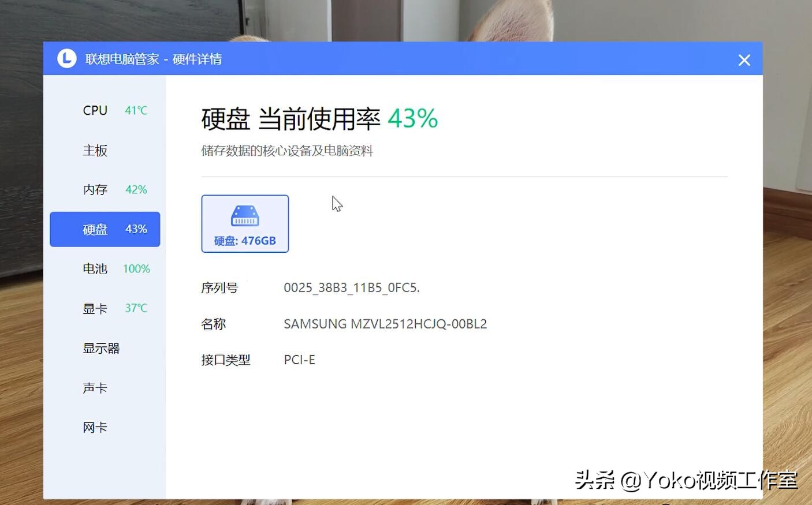Check 电池 battery status
Screen dimensions: 812x505
click(x=95, y=268)
